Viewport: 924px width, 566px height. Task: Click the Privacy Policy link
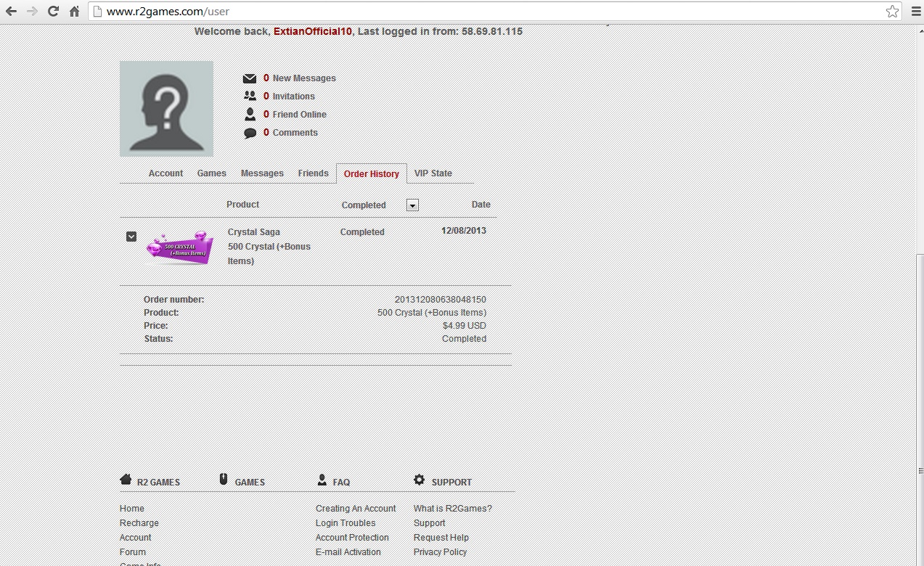coord(440,552)
